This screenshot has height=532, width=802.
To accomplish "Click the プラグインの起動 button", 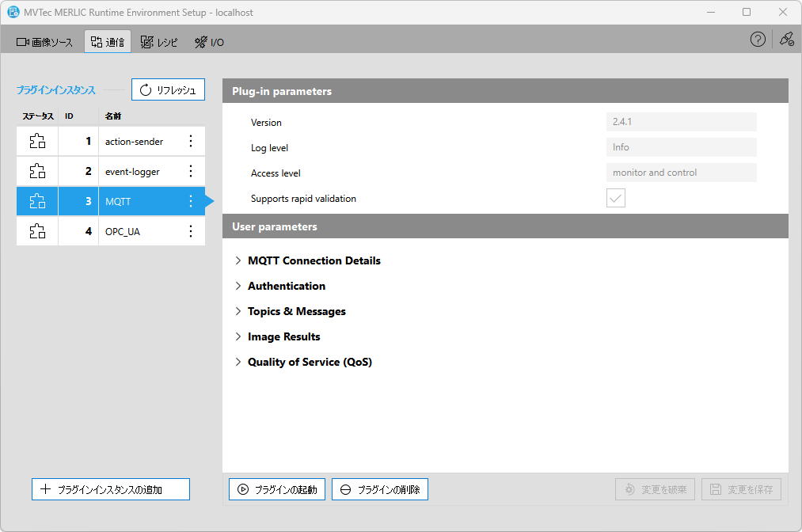I will pos(277,489).
